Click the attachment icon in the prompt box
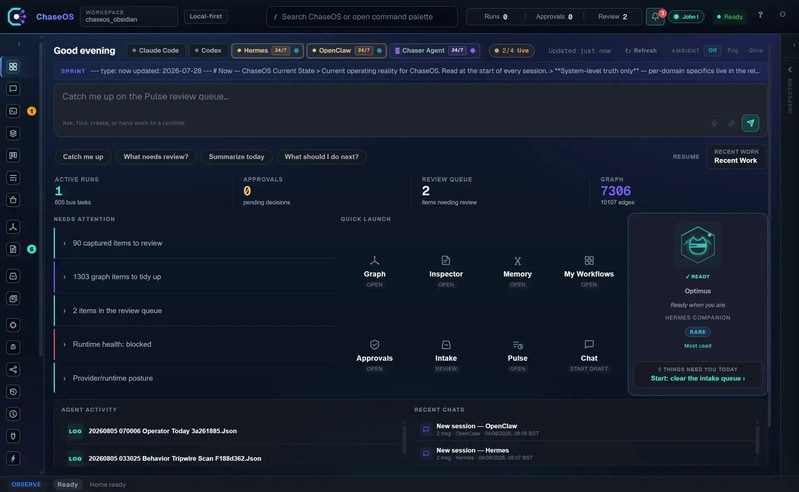The image size is (799, 492). point(731,123)
